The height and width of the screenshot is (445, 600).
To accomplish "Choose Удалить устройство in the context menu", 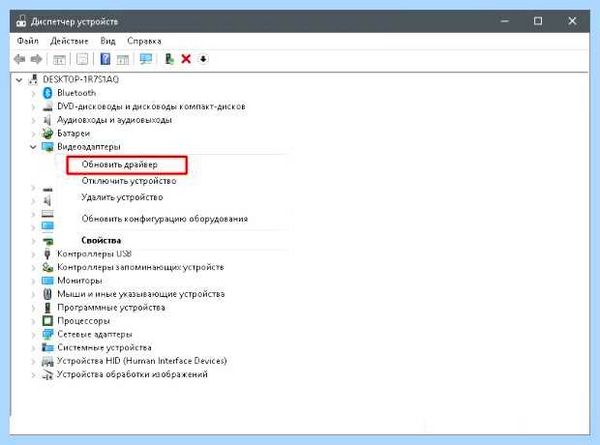I will pyautogui.click(x=122, y=197).
